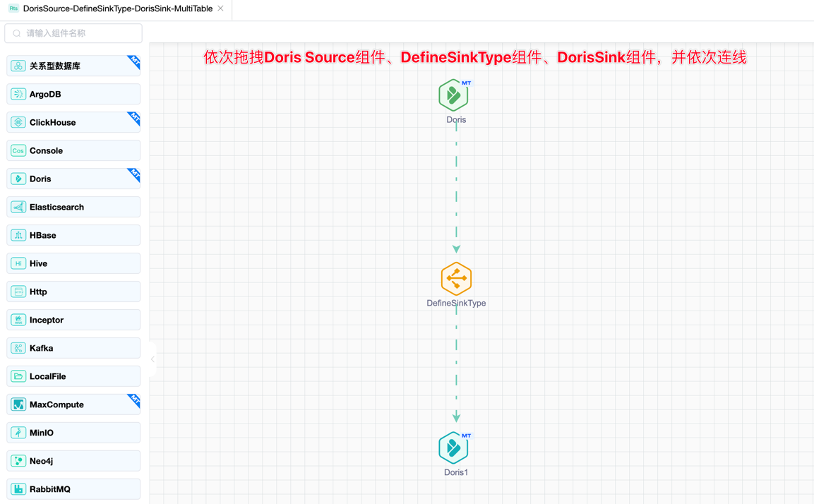Click the Doris icon in the sidebar list

point(18,179)
